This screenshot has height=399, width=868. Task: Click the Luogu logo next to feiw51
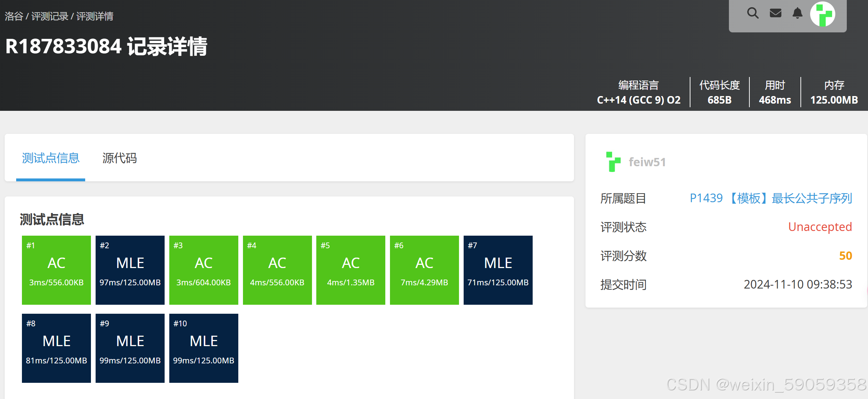(614, 162)
